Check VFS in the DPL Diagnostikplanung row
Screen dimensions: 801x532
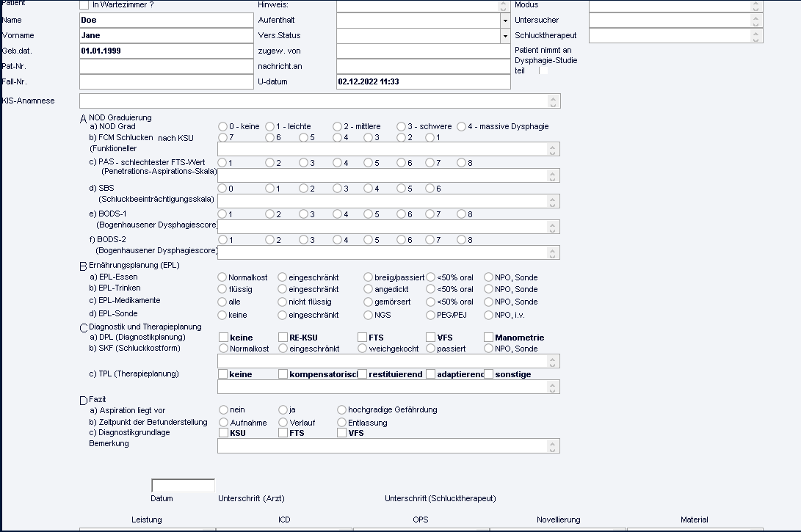[x=431, y=338]
